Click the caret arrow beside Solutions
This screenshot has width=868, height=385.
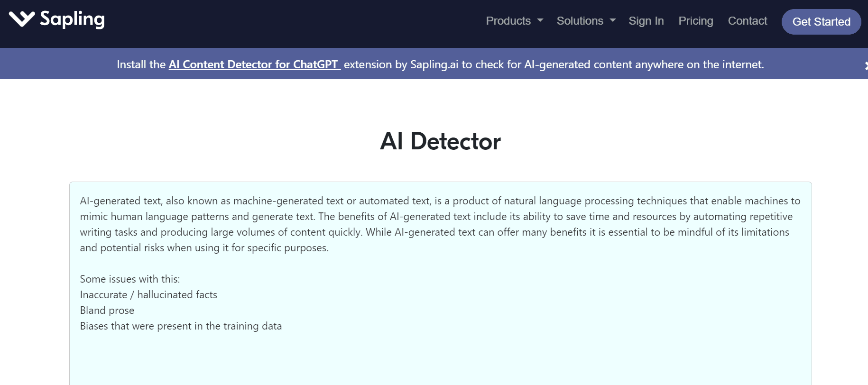(x=612, y=21)
